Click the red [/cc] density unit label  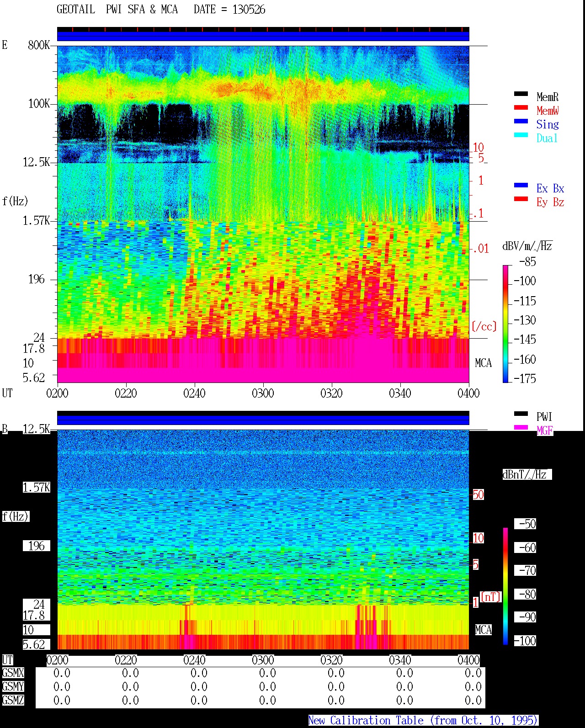pos(484,326)
